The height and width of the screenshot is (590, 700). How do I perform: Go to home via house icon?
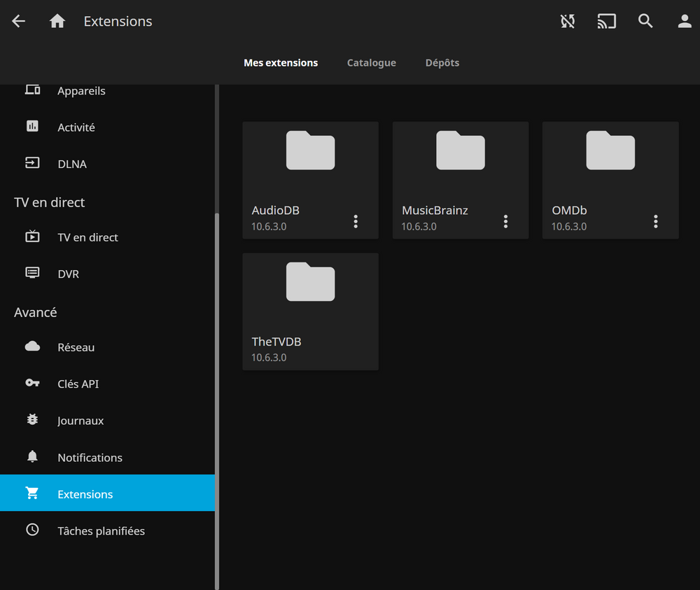tap(57, 22)
